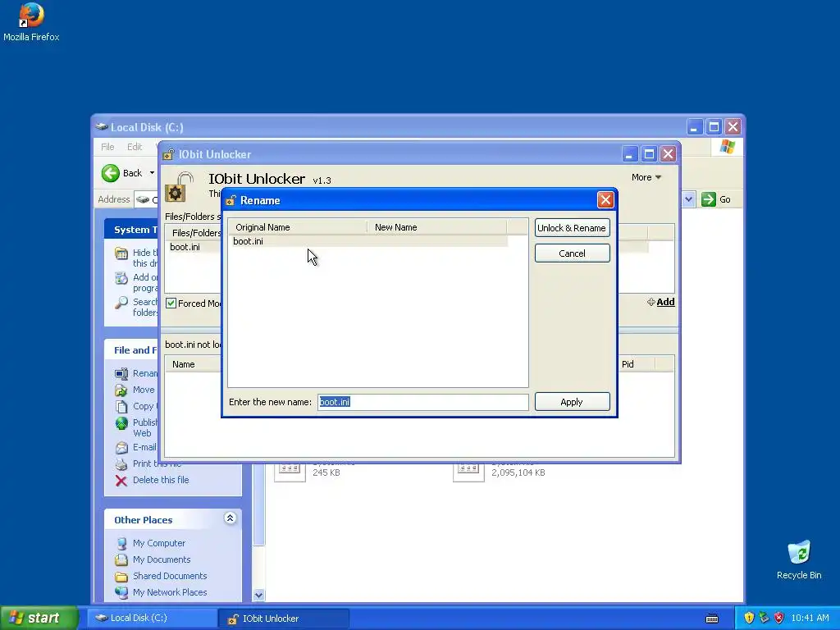Click Original Name column header
Image resolution: width=840 pixels, height=630 pixels.
point(298,227)
